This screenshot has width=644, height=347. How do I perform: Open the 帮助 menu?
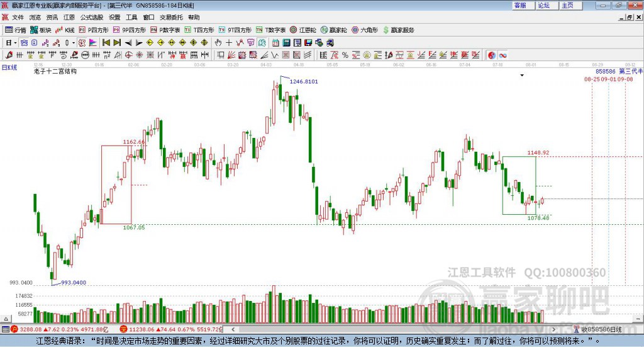194,17
